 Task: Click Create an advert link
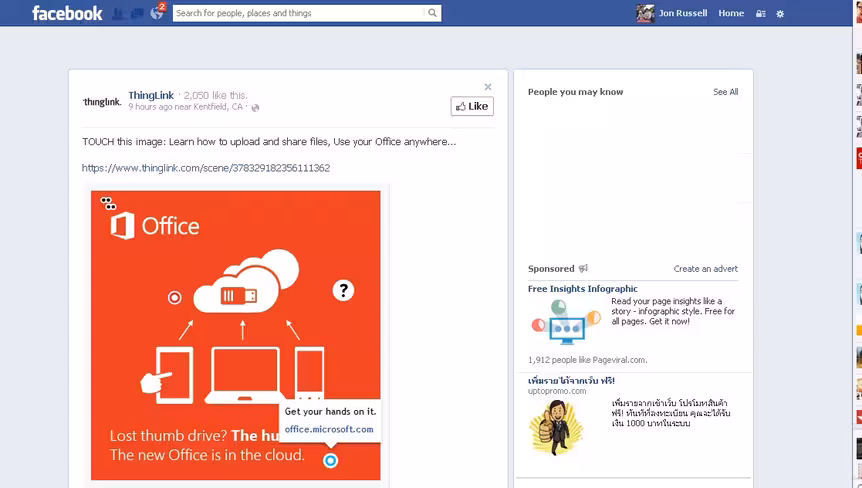[706, 269]
